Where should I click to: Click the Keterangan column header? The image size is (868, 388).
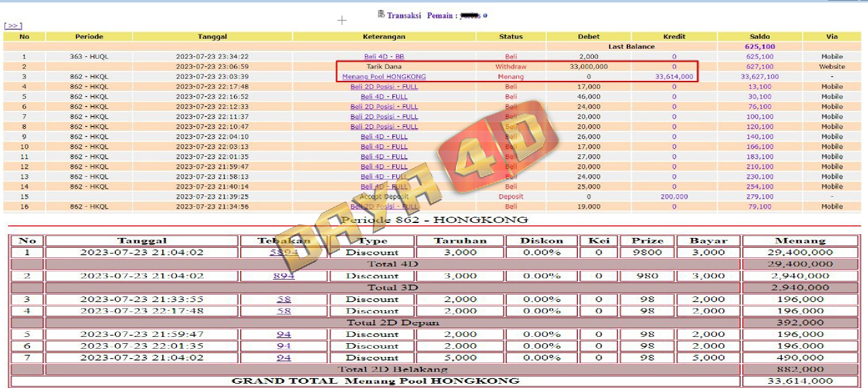(384, 37)
